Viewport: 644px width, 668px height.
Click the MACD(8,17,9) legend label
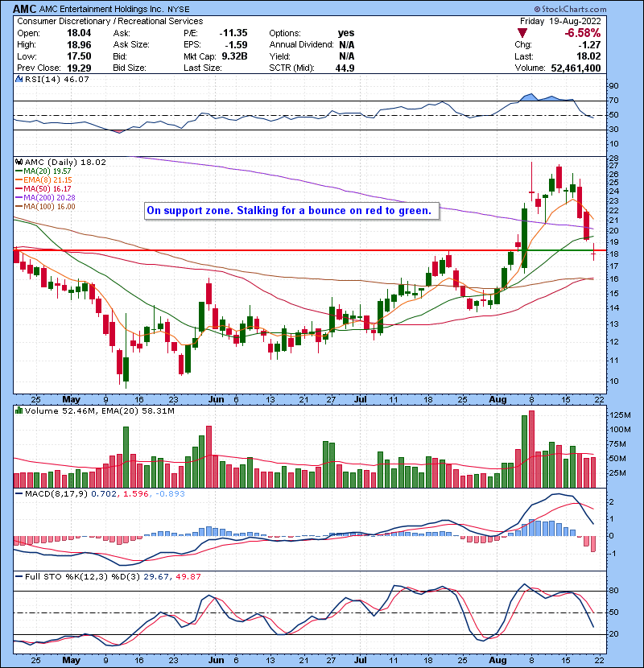pyautogui.click(x=56, y=494)
